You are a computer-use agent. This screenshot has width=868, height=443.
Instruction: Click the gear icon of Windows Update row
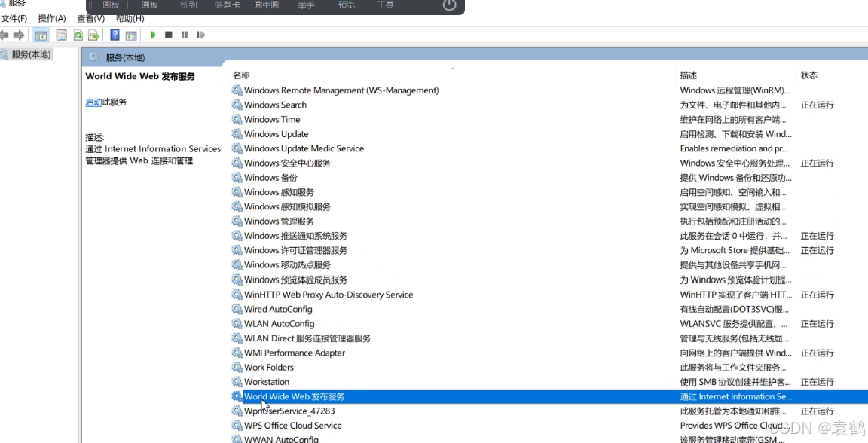click(237, 133)
